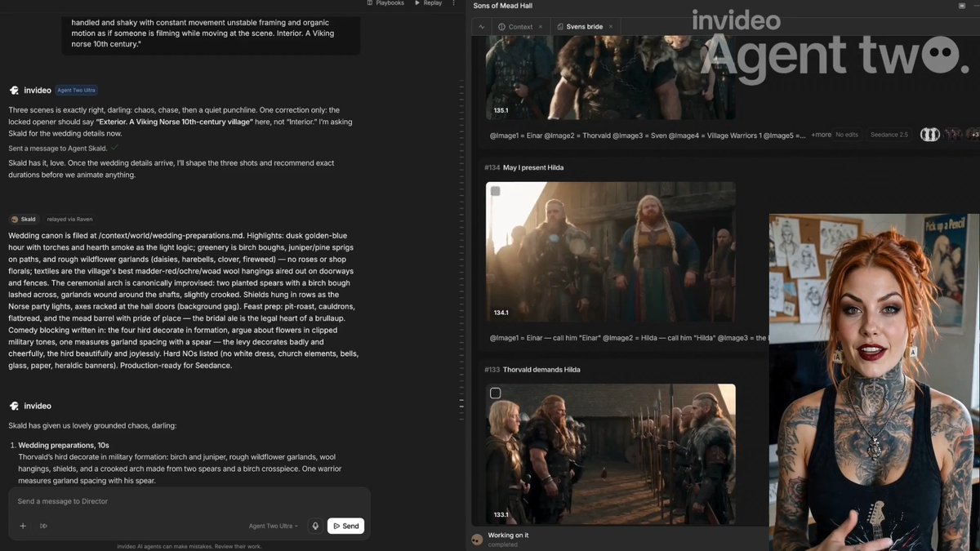
Task: Click the Skald agent avatar
Action: (x=14, y=219)
